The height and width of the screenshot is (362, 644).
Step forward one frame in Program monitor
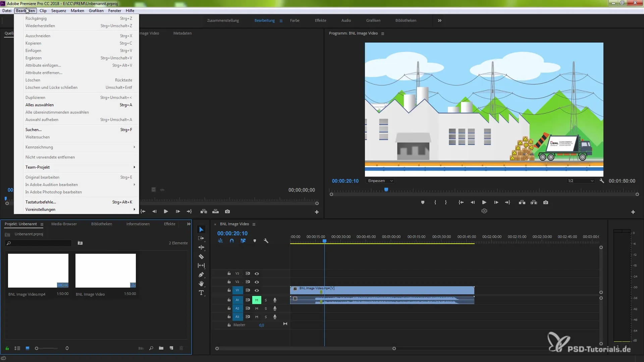496,202
